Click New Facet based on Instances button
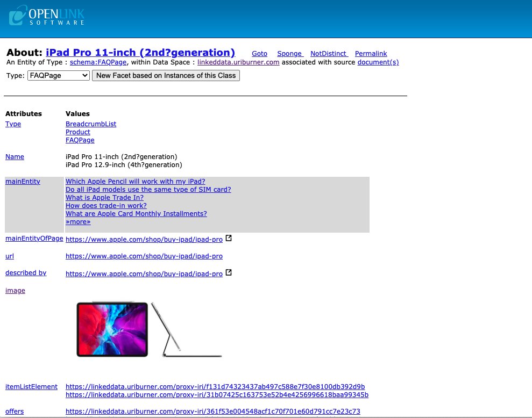Image resolution: width=532 pixels, height=418 pixels. [166, 75]
